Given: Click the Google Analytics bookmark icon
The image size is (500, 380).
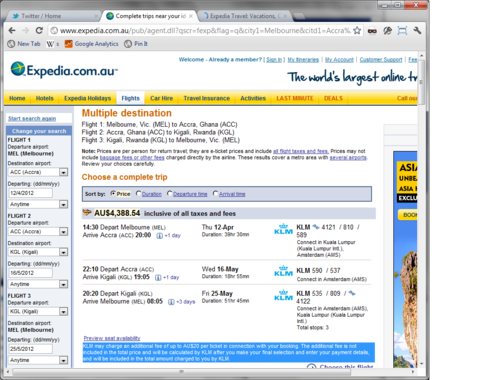Looking at the screenshot, I should tap(69, 44).
